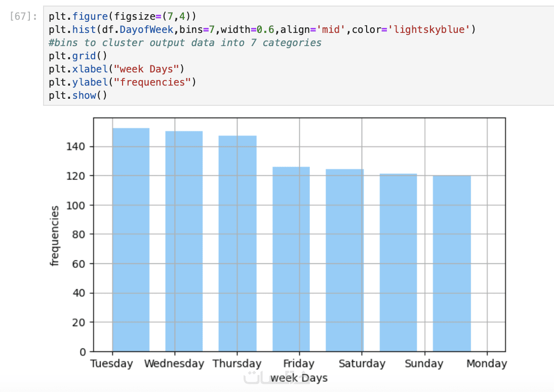
Task: Click the bins comment line in the code
Action: [185, 43]
